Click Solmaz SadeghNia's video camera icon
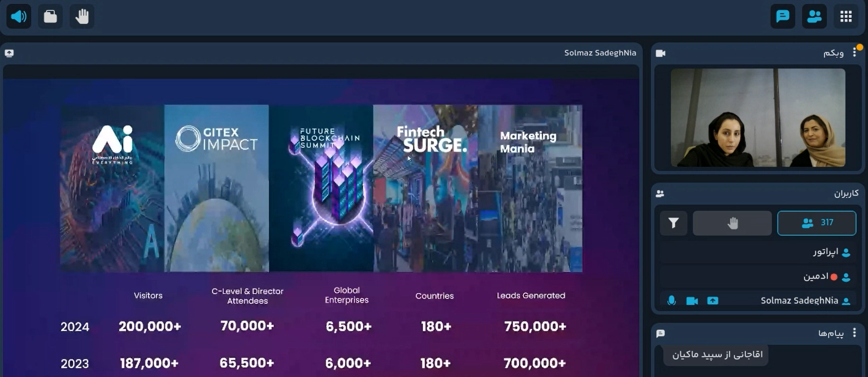 point(692,301)
